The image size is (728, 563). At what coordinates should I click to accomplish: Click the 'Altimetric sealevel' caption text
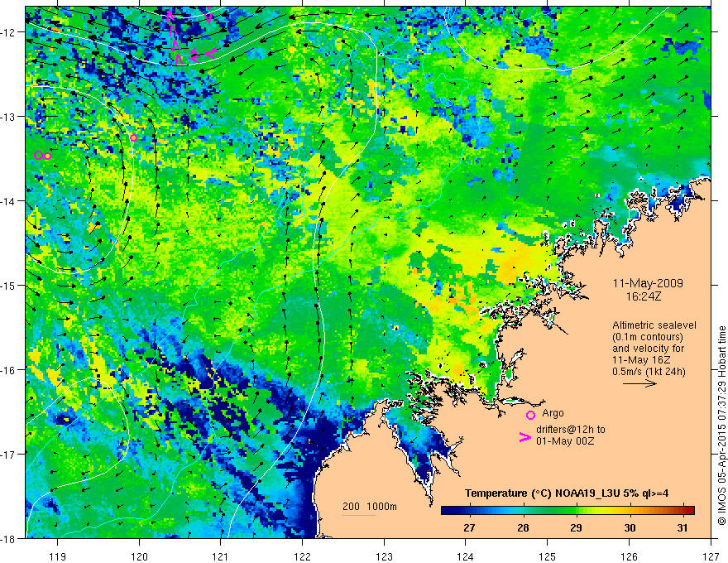click(x=654, y=325)
